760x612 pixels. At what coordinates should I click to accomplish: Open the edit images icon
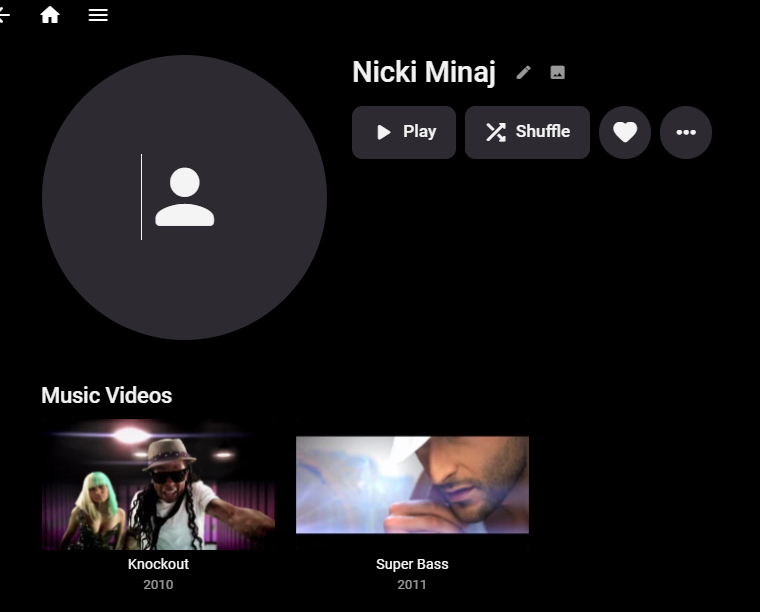point(557,73)
